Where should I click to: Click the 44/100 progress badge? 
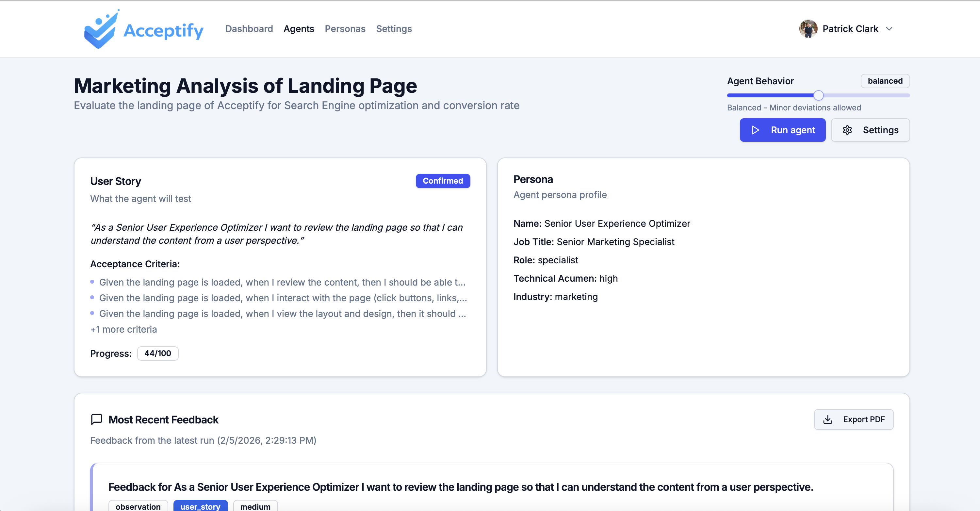[x=157, y=353]
